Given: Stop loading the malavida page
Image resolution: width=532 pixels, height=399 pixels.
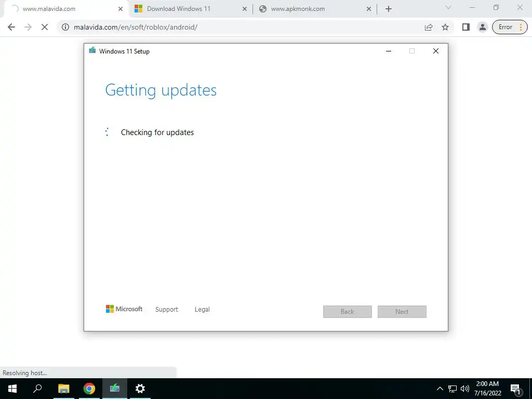Looking at the screenshot, I should 45,27.
